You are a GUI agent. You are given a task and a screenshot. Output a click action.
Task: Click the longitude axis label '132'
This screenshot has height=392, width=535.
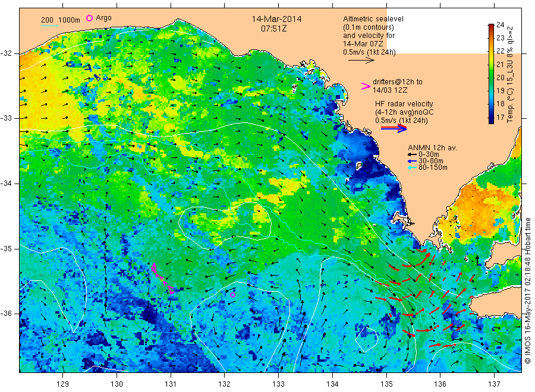(x=225, y=384)
